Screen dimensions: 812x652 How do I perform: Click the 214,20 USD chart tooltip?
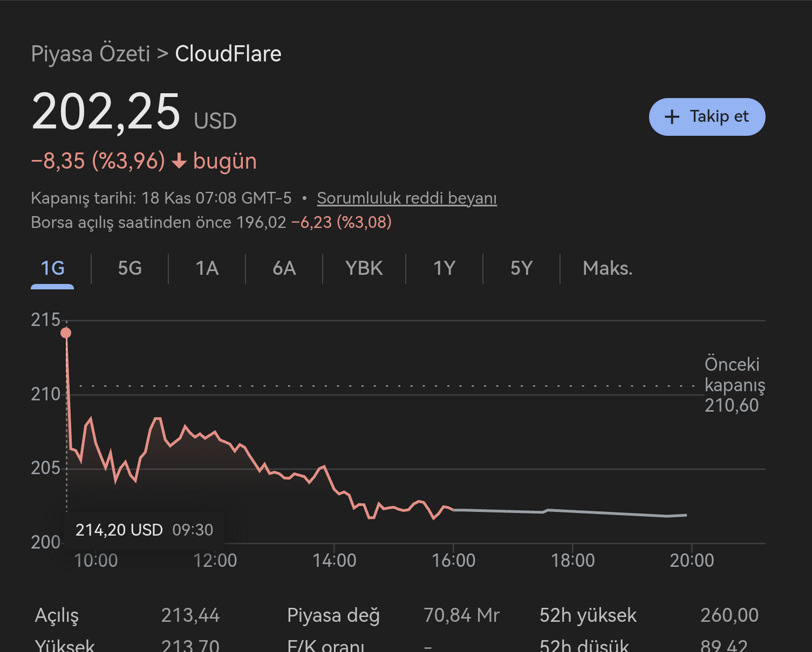(x=144, y=530)
